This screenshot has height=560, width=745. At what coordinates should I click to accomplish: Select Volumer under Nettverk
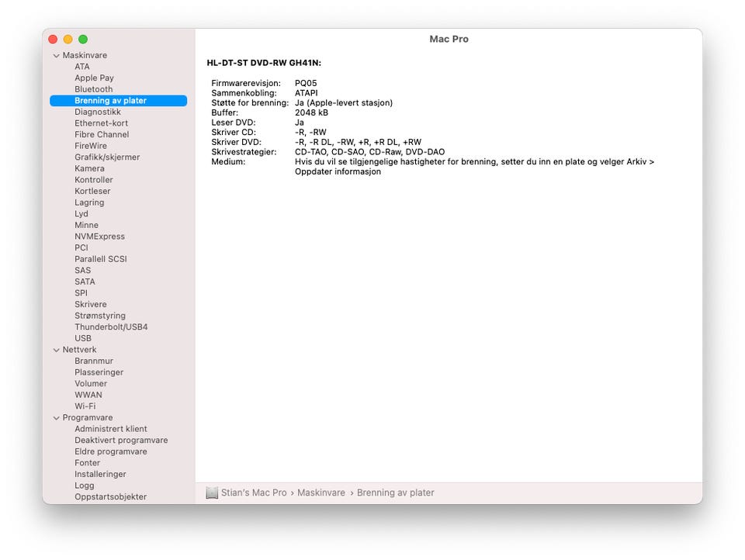pos(91,384)
